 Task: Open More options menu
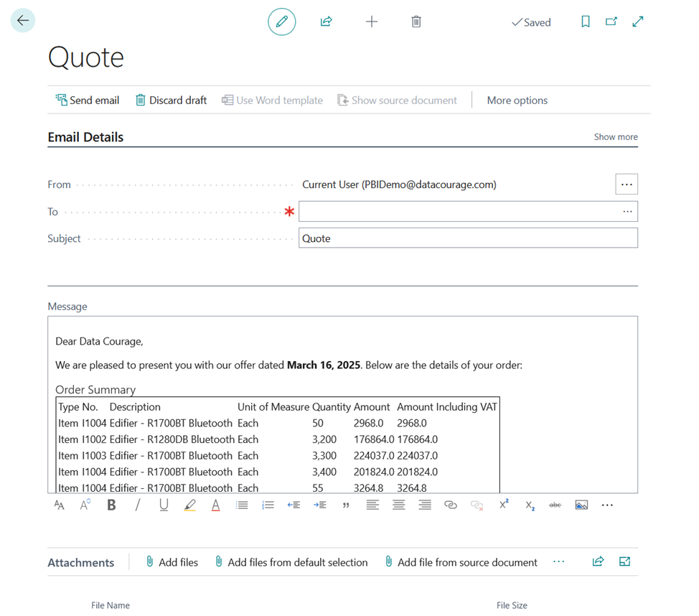[x=517, y=101]
